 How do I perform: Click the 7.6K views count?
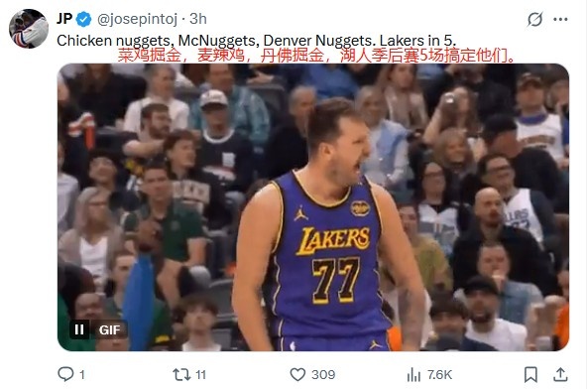pos(439,374)
